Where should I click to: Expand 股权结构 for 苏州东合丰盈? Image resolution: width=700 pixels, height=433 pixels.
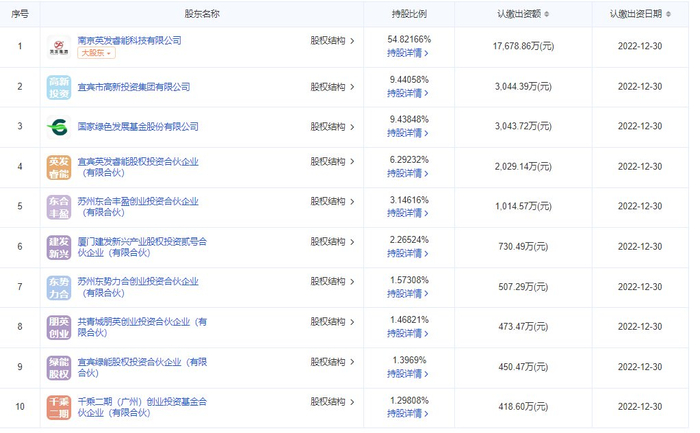pyautogui.click(x=332, y=201)
